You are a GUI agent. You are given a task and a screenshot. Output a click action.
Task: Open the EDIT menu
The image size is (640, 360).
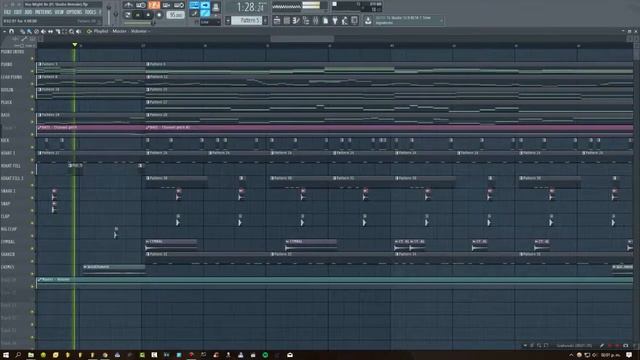(18, 12)
